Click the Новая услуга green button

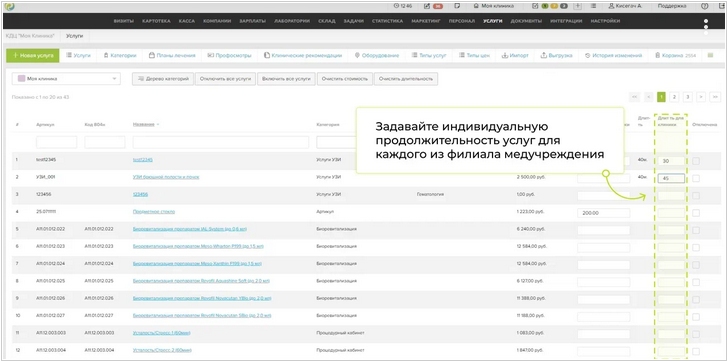(x=32, y=56)
